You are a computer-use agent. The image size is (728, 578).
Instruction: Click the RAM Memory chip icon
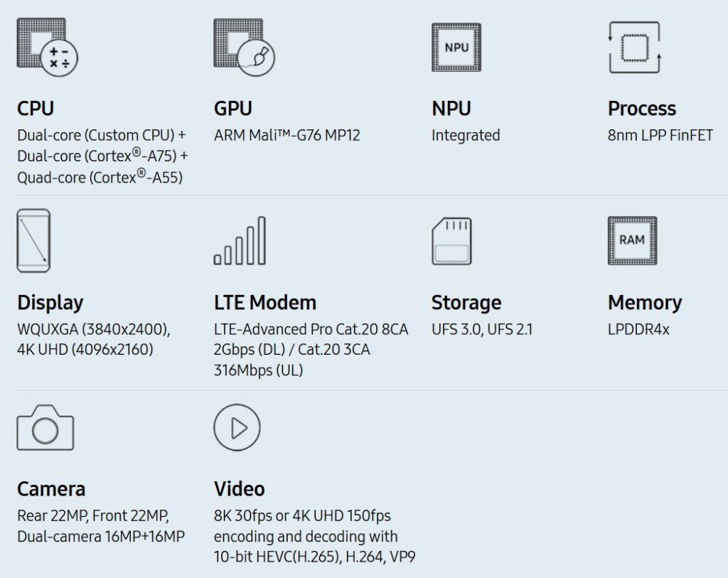click(632, 240)
